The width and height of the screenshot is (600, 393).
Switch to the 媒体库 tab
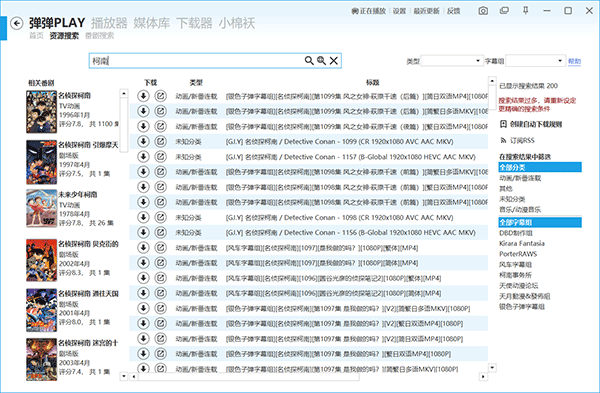152,23
